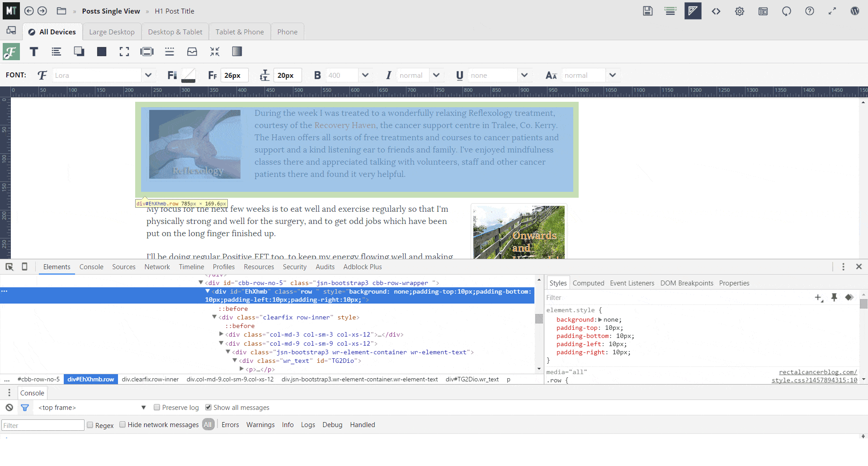Open the Lora font family dropdown
The width and height of the screenshot is (868, 466).
(148, 75)
